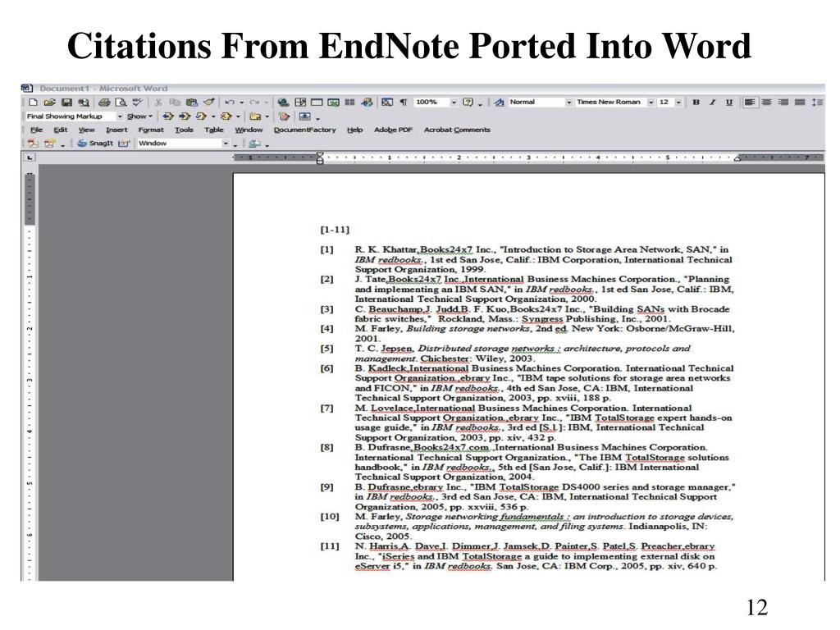
Task: Open a file with the Open folder icon
Action: pyautogui.click(x=49, y=103)
